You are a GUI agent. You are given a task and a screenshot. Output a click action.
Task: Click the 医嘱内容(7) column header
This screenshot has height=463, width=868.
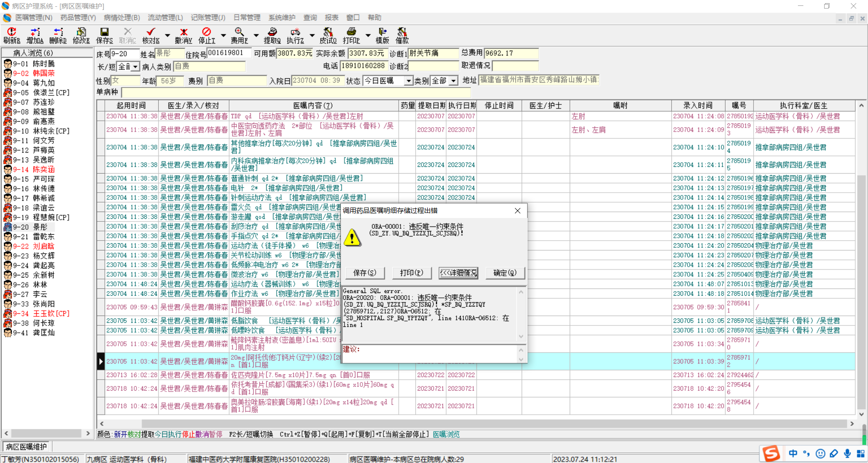coord(314,106)
